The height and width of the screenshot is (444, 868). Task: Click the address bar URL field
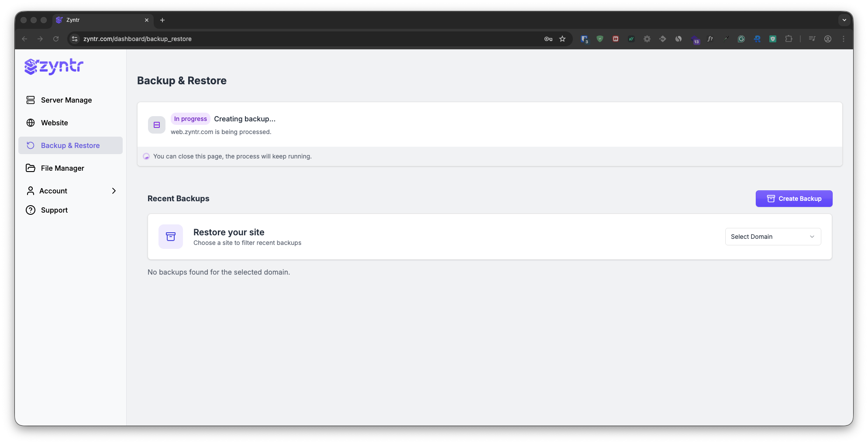[x=137, y=39]
